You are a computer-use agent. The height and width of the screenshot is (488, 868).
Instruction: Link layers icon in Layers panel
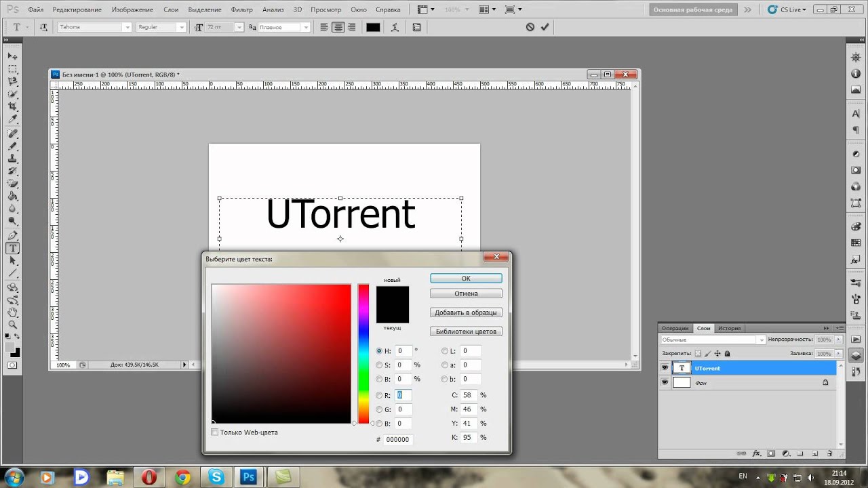coord(741,453)
